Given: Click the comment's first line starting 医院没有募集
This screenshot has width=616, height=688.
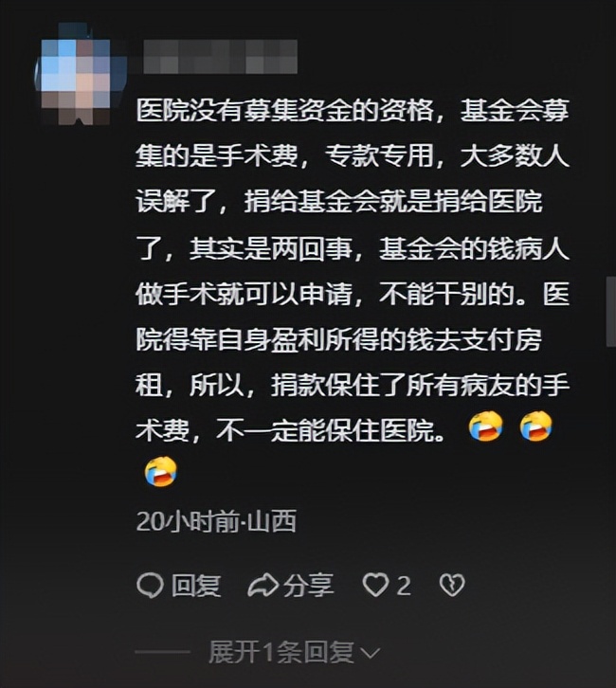Looking at the screenshot, I should click(x=353, y=110).
